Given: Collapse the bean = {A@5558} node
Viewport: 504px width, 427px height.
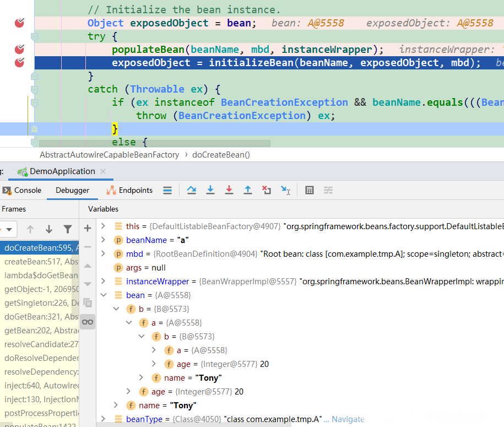Looking at the screenshot, I should (104, 295).
